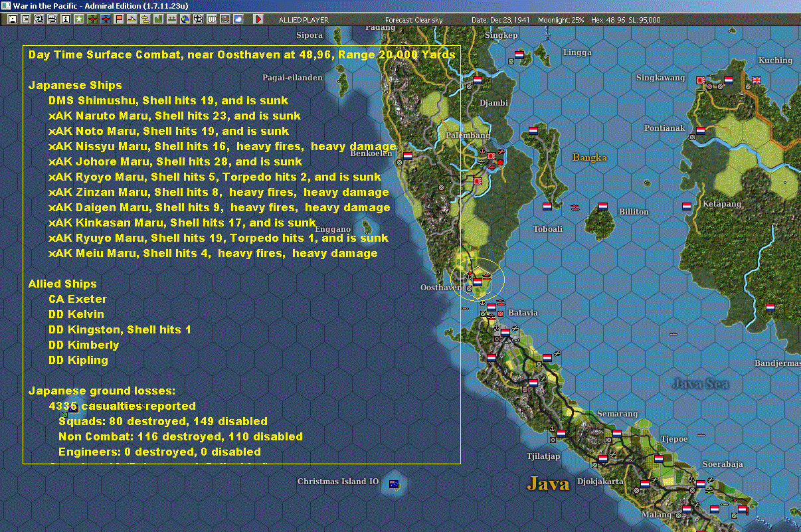This screenshot has width=801, height=532.
Task: Select the British flag near Kuching
Action: coord(756,80)
